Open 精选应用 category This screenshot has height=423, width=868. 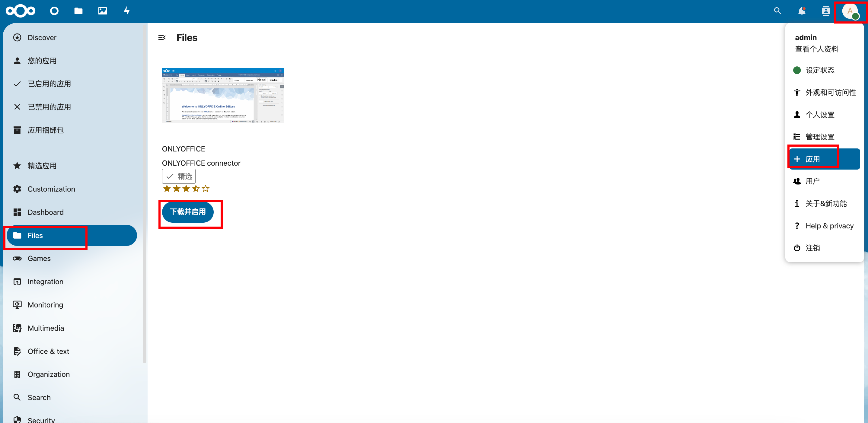72,166
